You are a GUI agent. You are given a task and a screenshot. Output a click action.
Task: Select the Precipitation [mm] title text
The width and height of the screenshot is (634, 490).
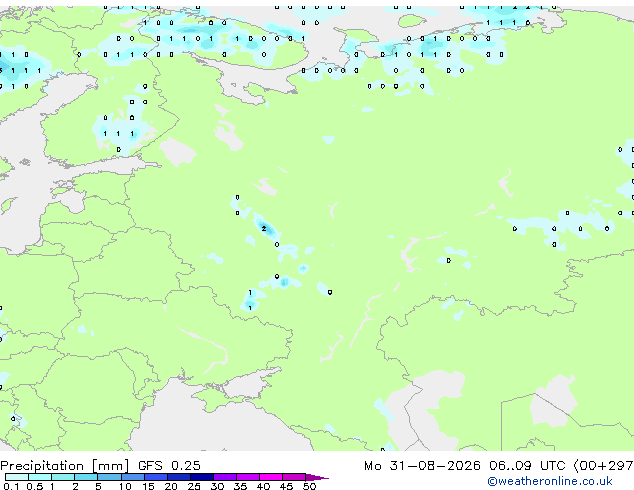pos(64,466)
